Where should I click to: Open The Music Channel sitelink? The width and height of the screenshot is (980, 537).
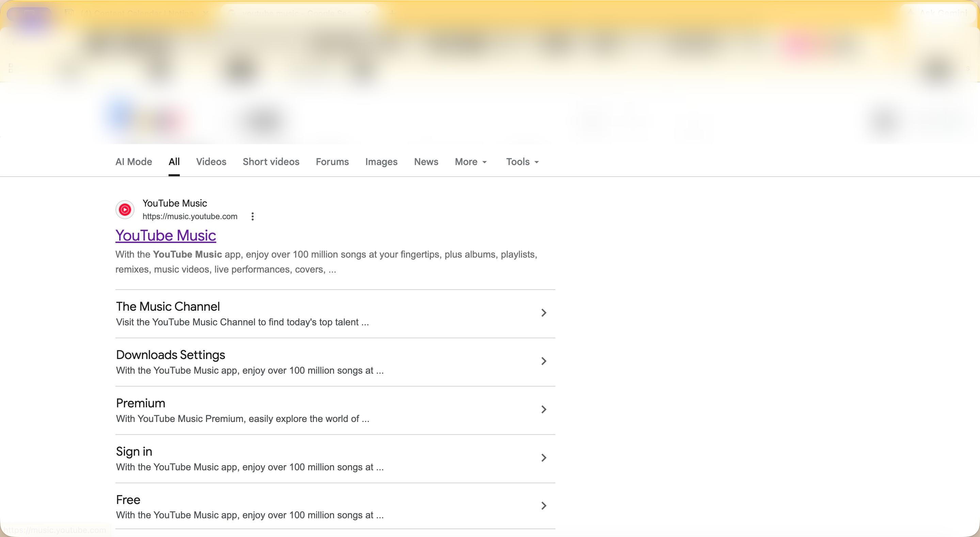click(168, 307)
